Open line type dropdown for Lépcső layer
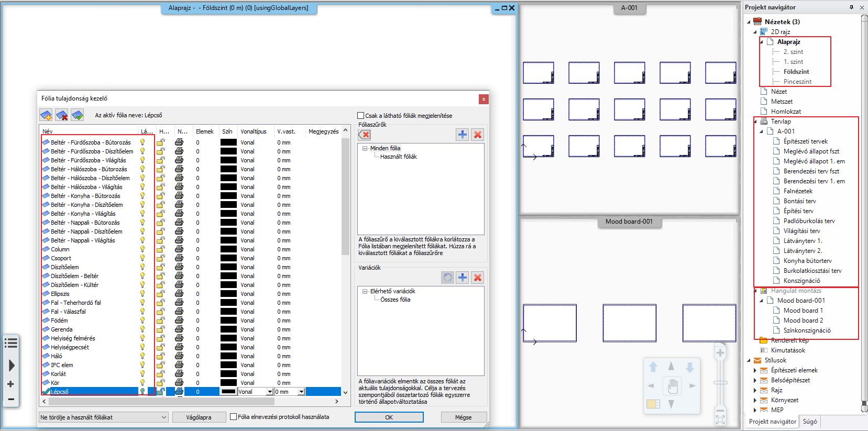The image size is (868, 431). click(x=270, y=392)
